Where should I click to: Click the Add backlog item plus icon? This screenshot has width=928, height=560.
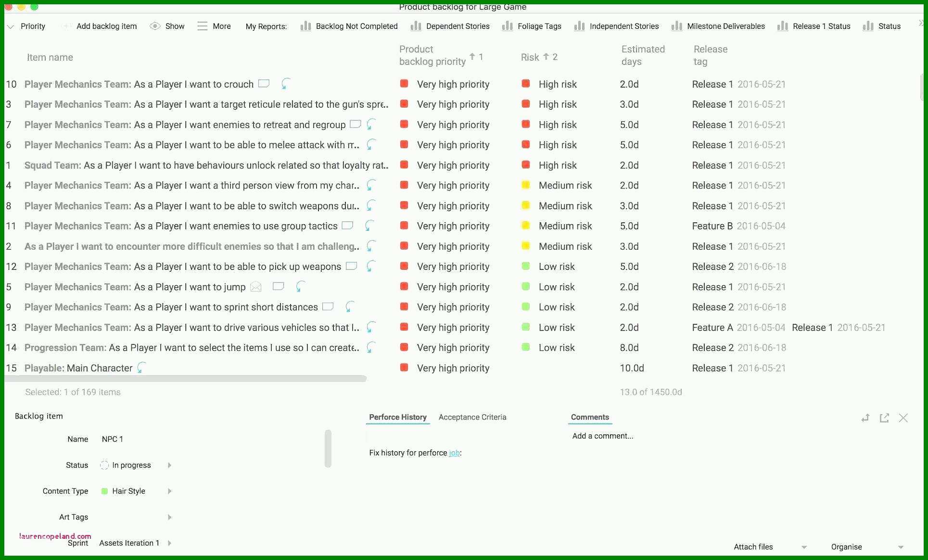pos(66,26)
